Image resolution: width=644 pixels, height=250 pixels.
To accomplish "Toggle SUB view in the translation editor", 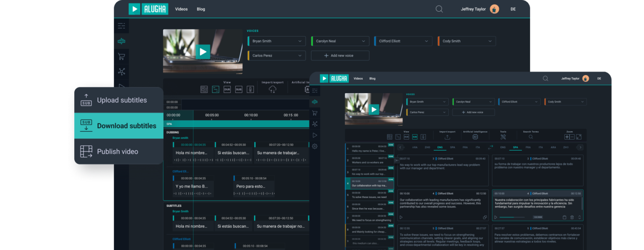I will 414,137.
